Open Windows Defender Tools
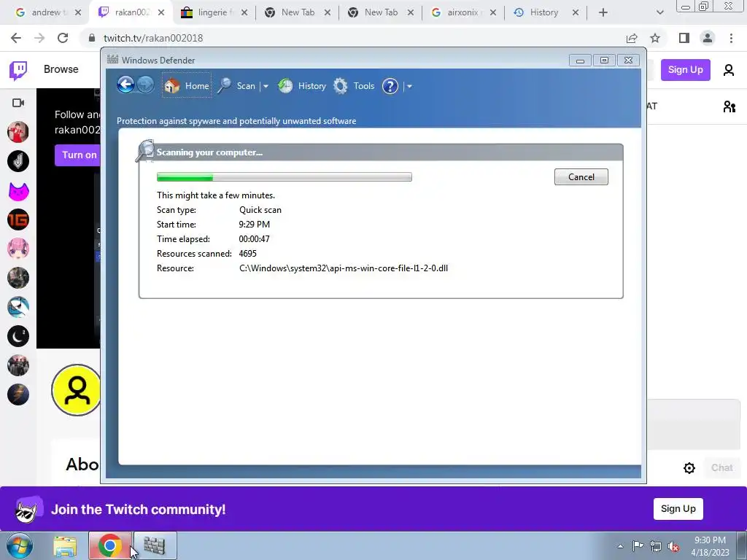This screenshot has height=560, width=747. [354, 86]
